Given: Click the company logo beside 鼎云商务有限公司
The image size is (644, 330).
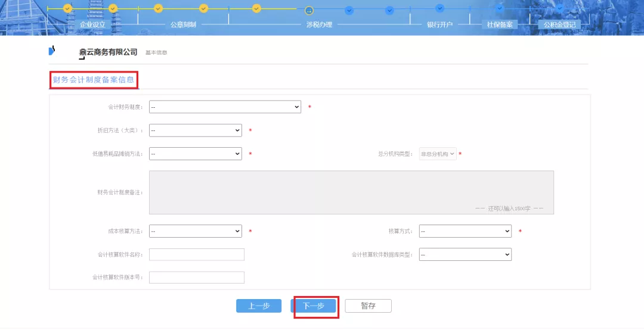Looking at the screenshot, I should tap(52, 51).
